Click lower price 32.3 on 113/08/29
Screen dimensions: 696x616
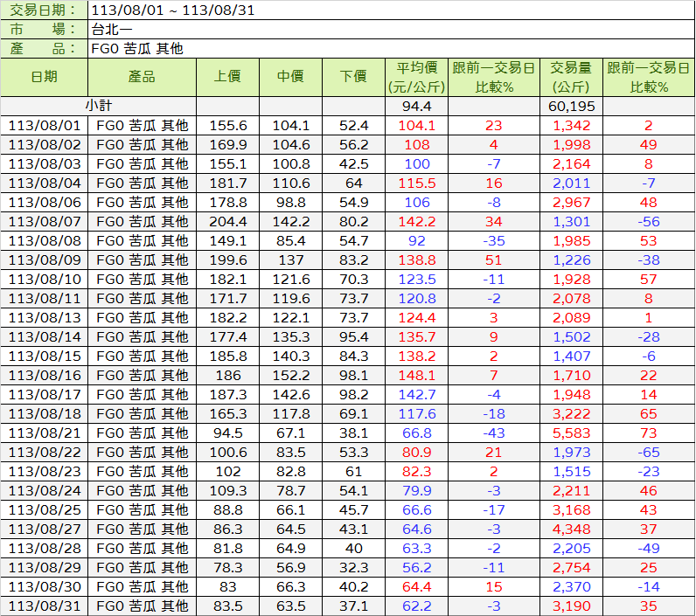(x=353, y=568)
